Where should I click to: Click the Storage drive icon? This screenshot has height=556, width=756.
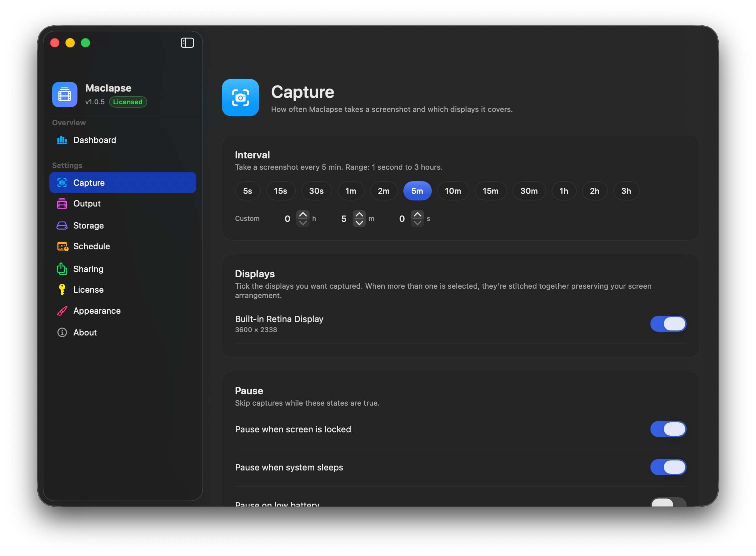click(62, 226)
